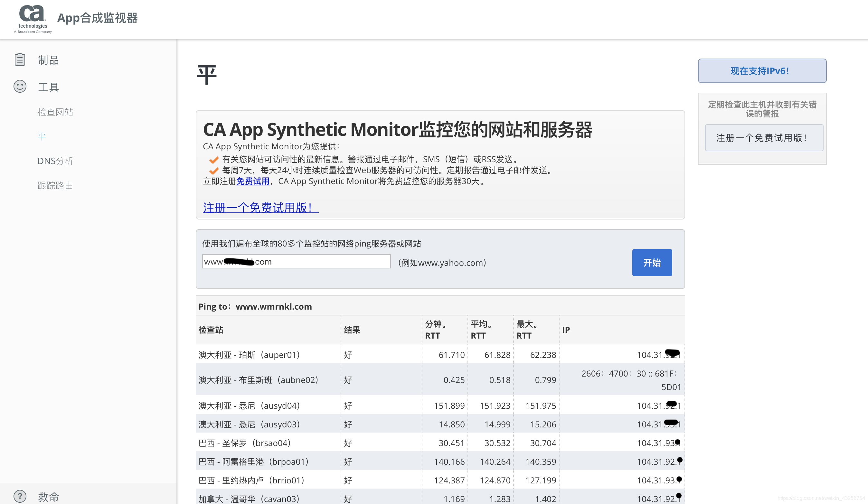The width and height of the screenshot is (868, 504).
Task: Click the 现在支持IPv6! button
Action: tap(762, 70)
